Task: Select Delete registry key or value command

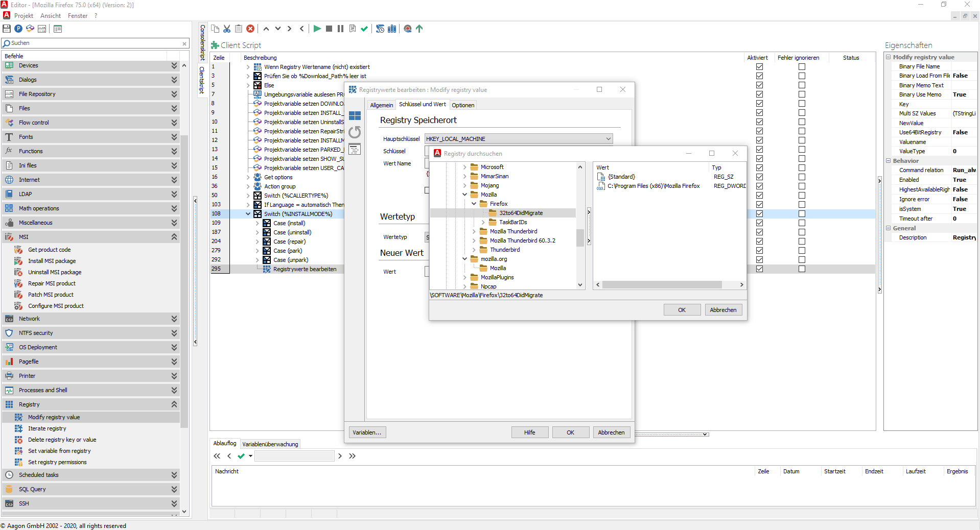Action: 62,440
